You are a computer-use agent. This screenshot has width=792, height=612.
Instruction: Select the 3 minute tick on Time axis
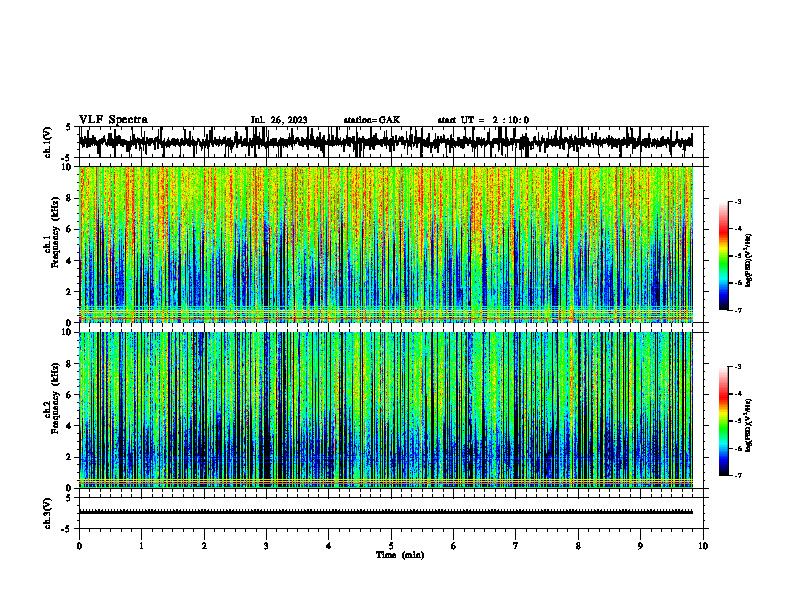(266, 546)
